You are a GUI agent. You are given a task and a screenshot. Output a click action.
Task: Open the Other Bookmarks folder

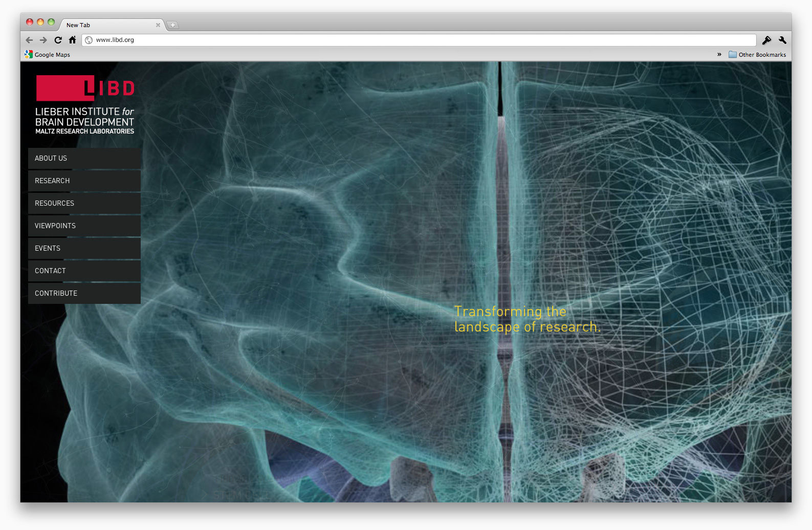tap(757, 55)
